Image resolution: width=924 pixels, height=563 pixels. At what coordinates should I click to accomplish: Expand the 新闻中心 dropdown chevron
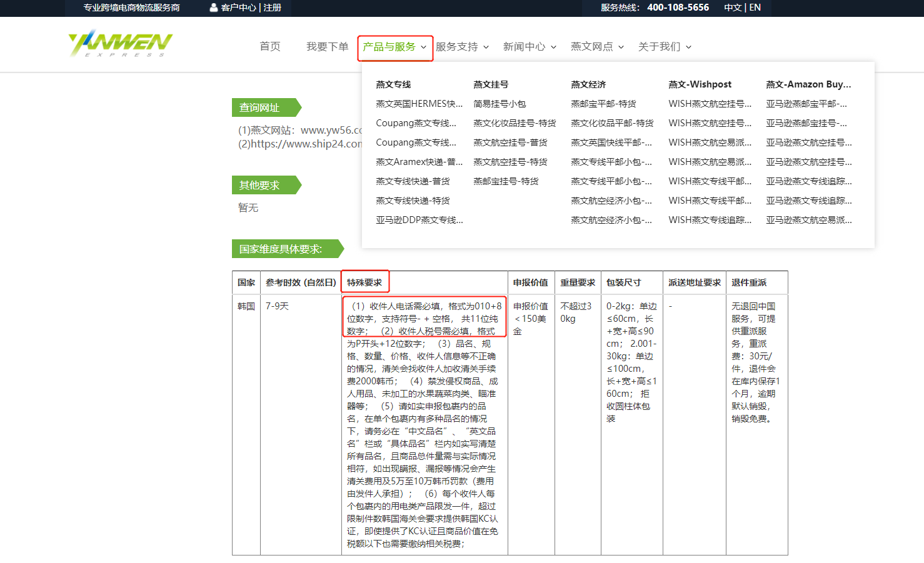click(x=553, y=47)
